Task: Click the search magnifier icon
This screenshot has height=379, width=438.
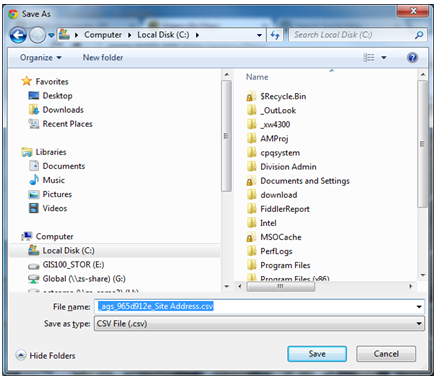Action: tap(419, 35)
